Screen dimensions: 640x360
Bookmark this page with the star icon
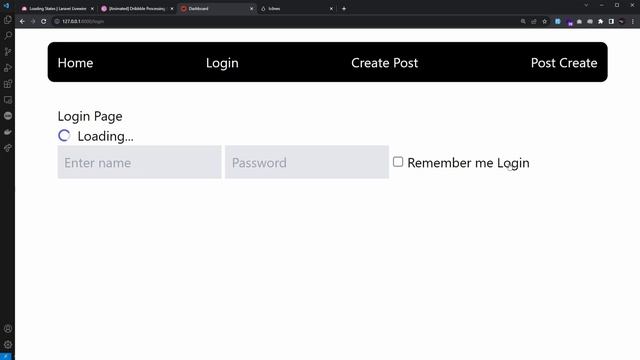pos(544,21)
